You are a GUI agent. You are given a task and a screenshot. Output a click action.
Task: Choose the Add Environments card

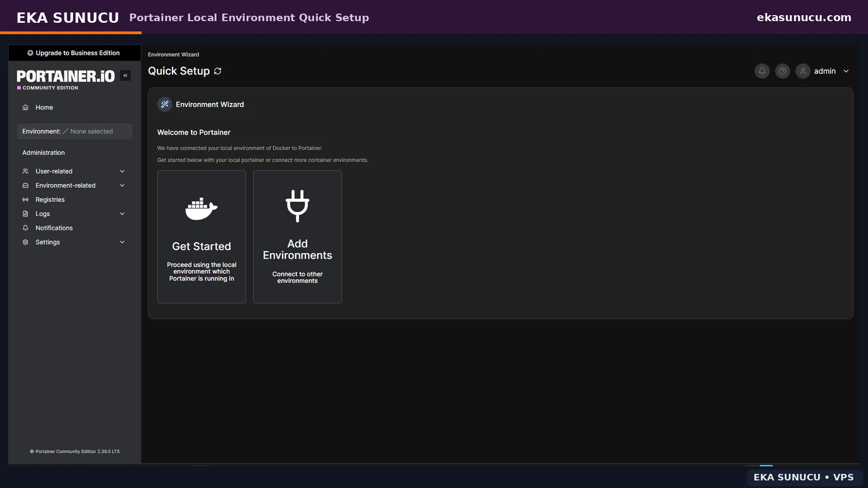tap(297, 237)
